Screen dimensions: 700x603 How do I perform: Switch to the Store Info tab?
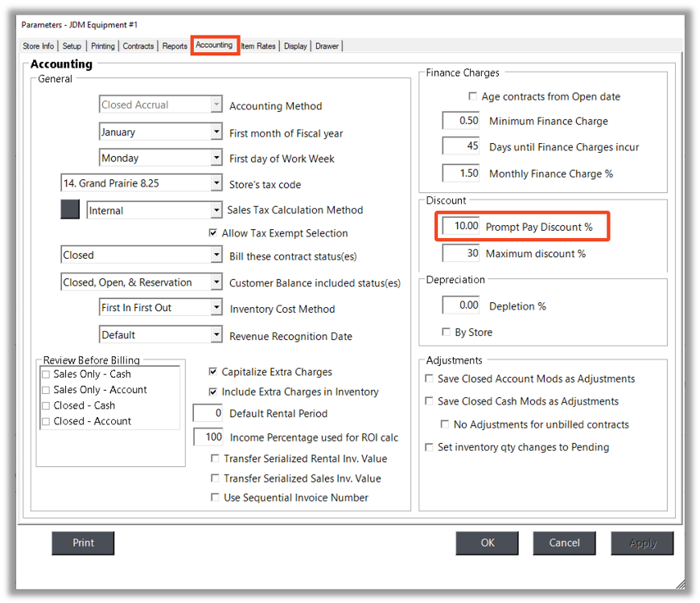pyautogui.click(x=38, y=46)
